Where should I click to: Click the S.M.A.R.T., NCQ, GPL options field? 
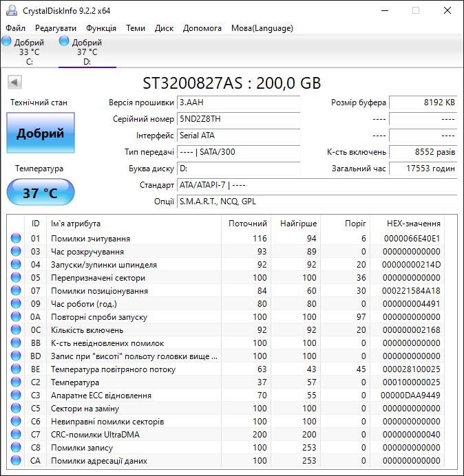(x=317, y=202)
